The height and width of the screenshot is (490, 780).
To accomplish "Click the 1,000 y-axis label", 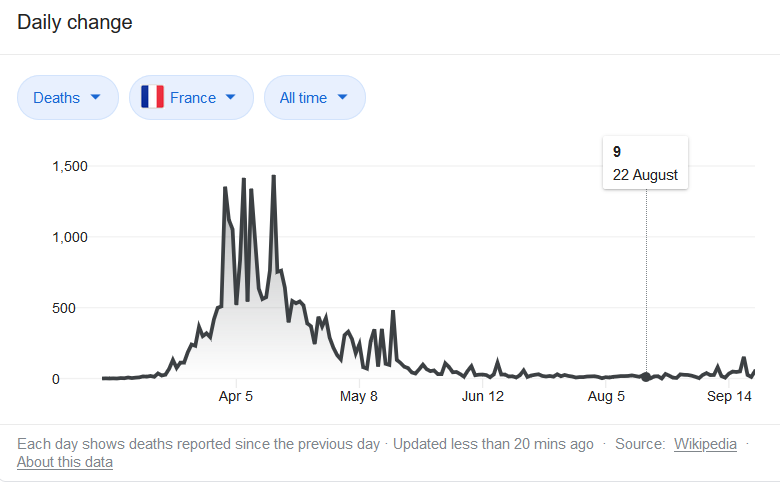I will point(70,237).
